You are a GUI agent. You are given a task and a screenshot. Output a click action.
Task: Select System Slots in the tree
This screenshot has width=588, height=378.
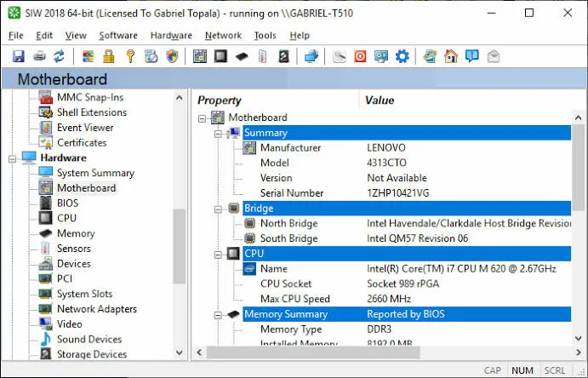point(84,294)
